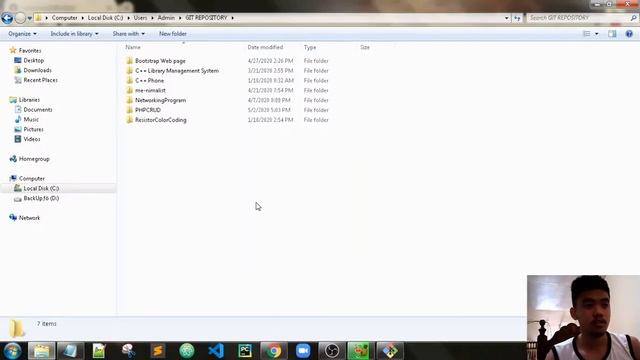Go back with the Explorer Back arrow
Viewport: 640px width, 360px height.
click(7, 18)
